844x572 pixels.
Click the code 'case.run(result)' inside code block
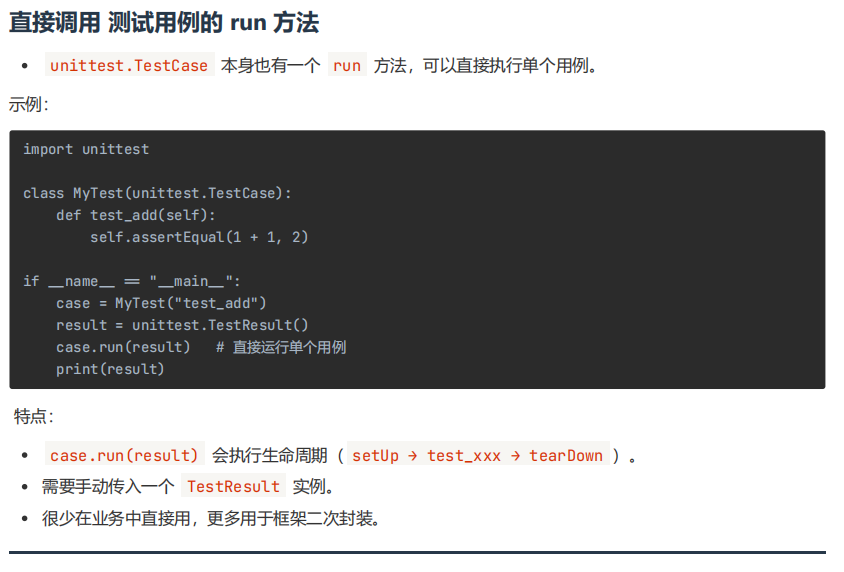[123, 347]
